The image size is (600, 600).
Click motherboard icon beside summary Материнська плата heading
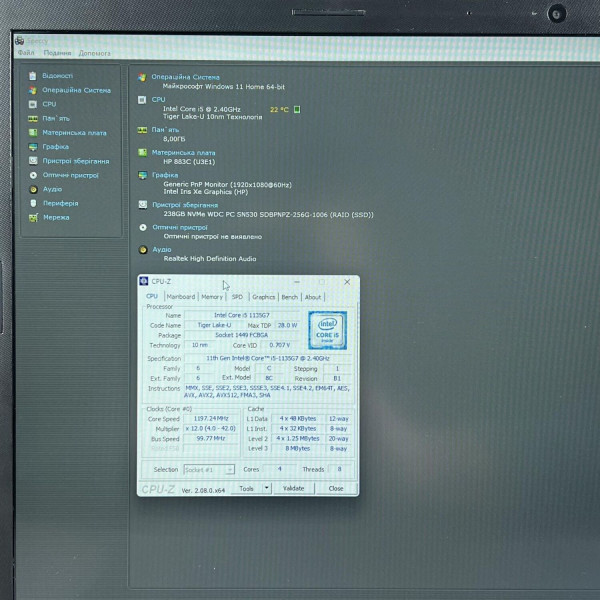[142, 153]
